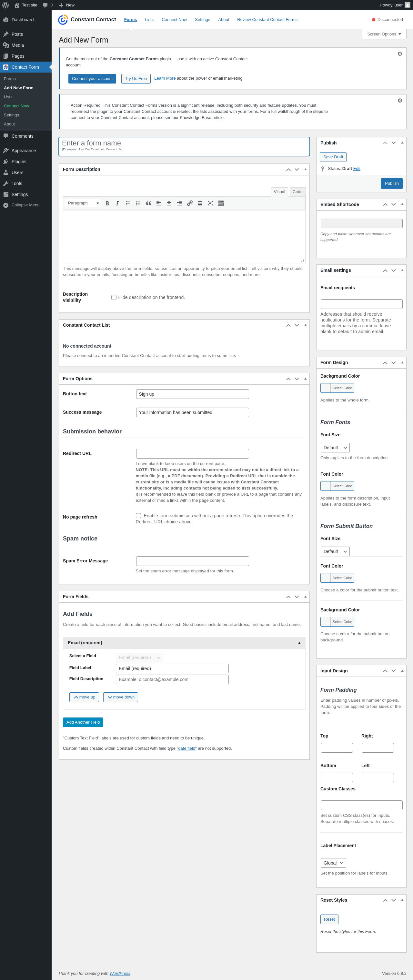Click Try Us Free button
The image size is (413, 980).
point(136,79)
